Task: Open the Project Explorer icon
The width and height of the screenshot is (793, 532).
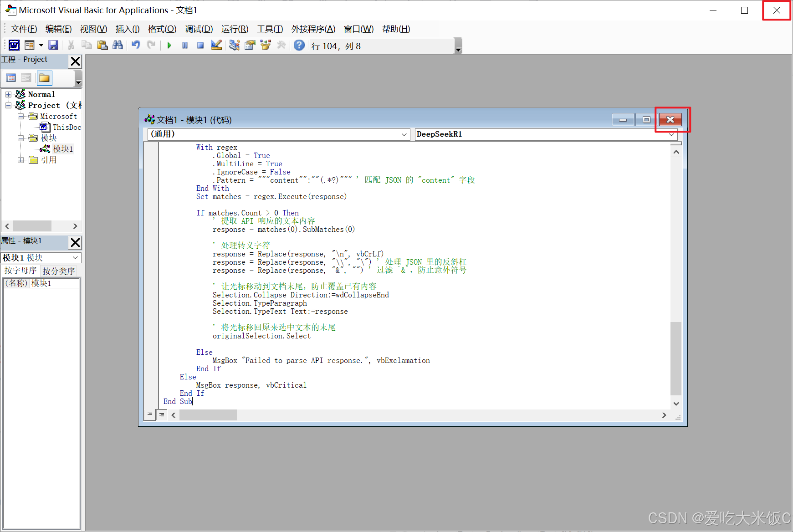Action: (x=235, y=45)
